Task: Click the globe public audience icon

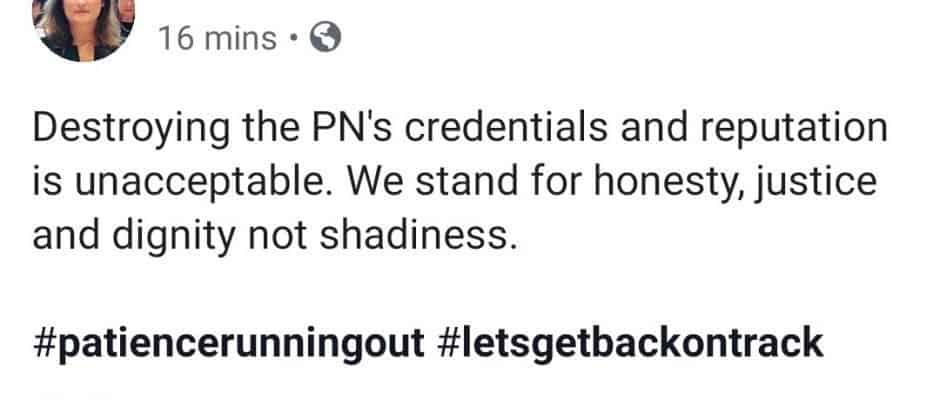Action: click(325, 39)
